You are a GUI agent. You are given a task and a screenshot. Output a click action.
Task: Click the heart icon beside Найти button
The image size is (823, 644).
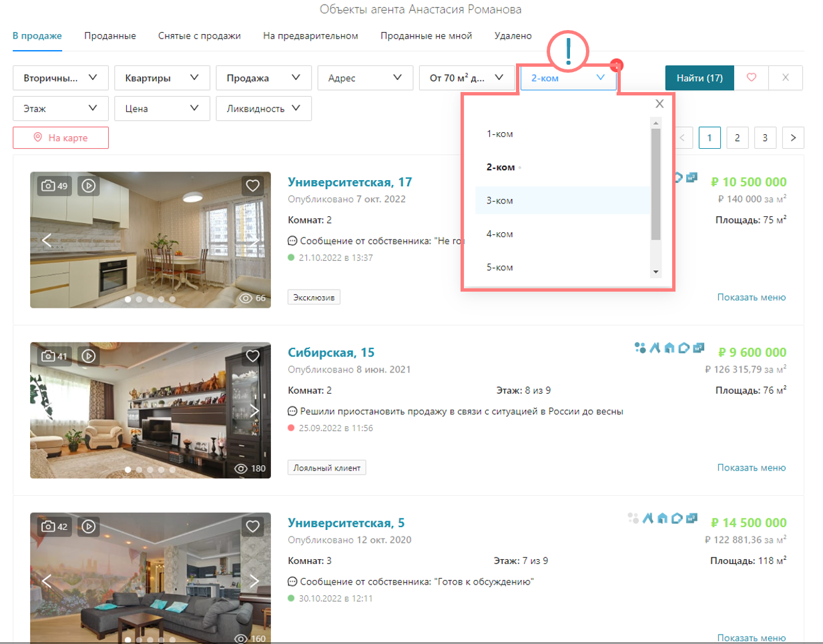751,78
